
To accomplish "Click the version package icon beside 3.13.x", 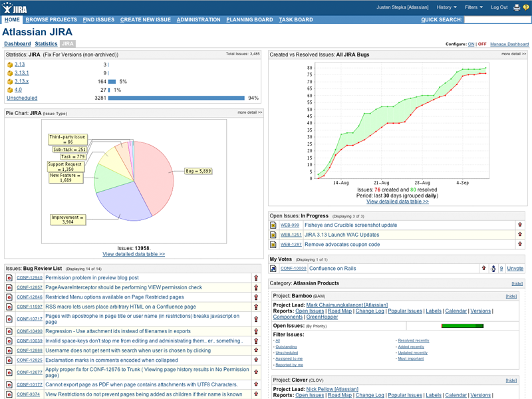I will [x=9, y=81].
